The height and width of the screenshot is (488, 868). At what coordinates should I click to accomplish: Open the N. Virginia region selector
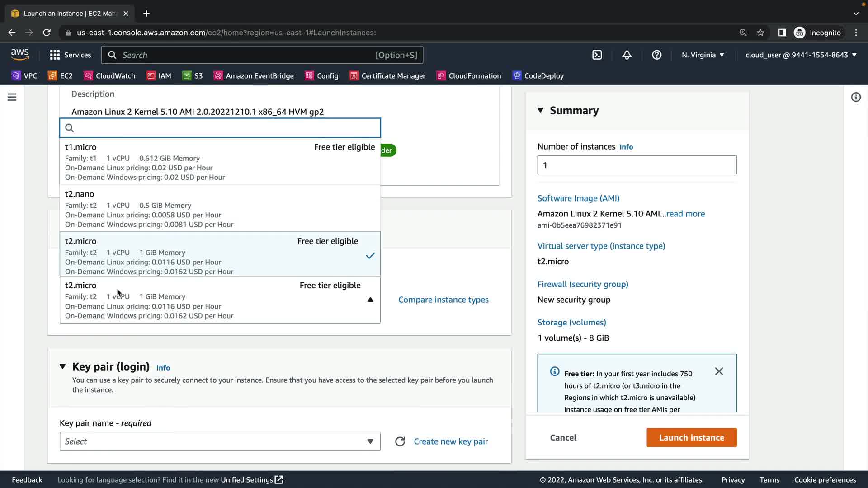tap(703, 55)
